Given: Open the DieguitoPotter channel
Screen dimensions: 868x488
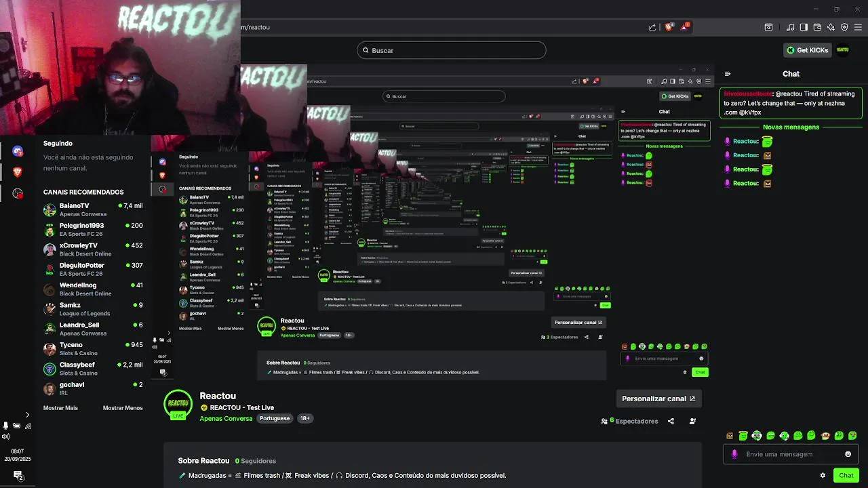Looking at the screenshot, I should [94, 269].
